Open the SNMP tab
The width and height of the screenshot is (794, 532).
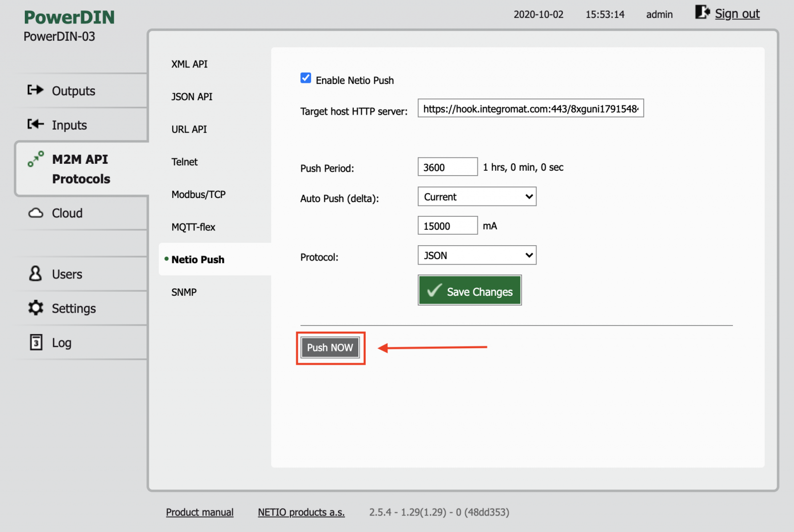click(184, 292)
